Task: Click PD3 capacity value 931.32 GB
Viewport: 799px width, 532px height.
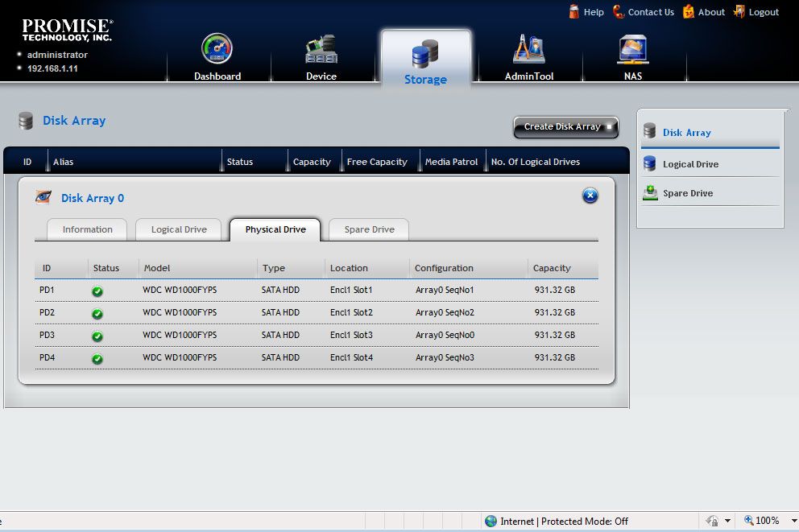Action: pyautogui.click(x=554, y=335)
